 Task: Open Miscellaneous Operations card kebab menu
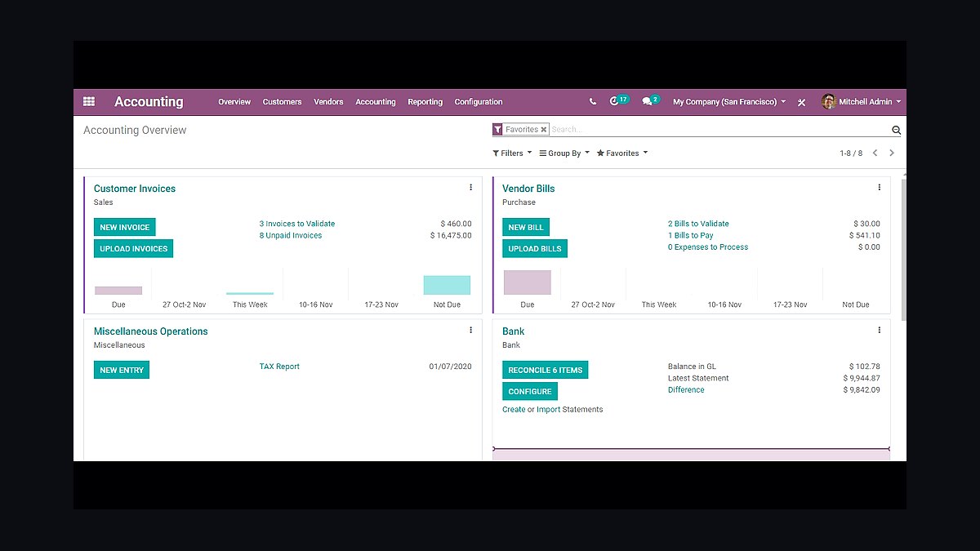(470, 331)
